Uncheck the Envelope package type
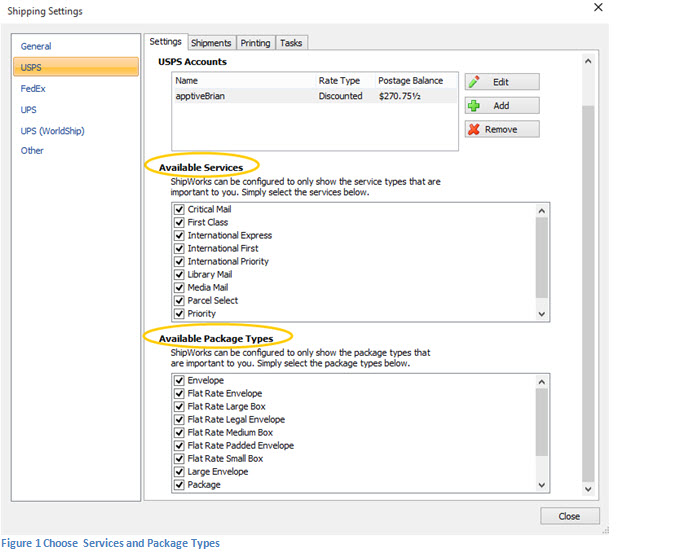 point(179,380)
